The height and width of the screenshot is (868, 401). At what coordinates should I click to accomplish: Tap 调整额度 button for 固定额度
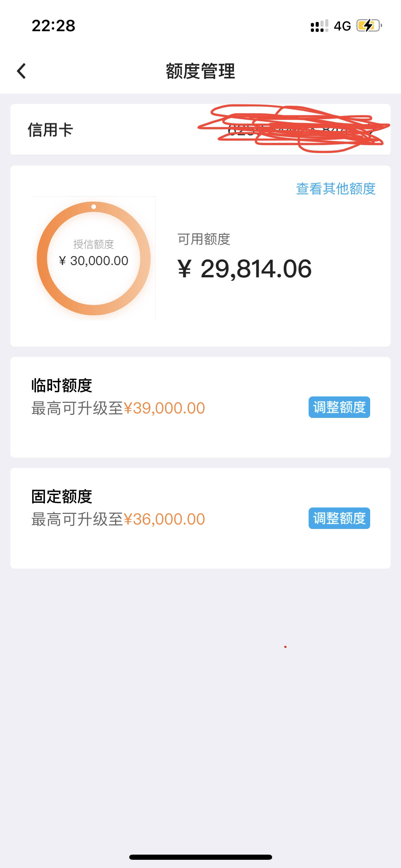339,518
